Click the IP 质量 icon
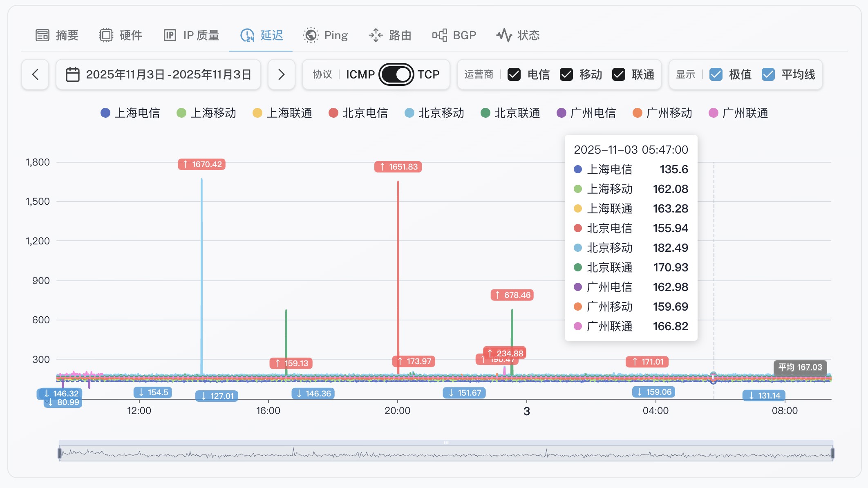This screenshot has height=488, width=868. tap(170, 35)
